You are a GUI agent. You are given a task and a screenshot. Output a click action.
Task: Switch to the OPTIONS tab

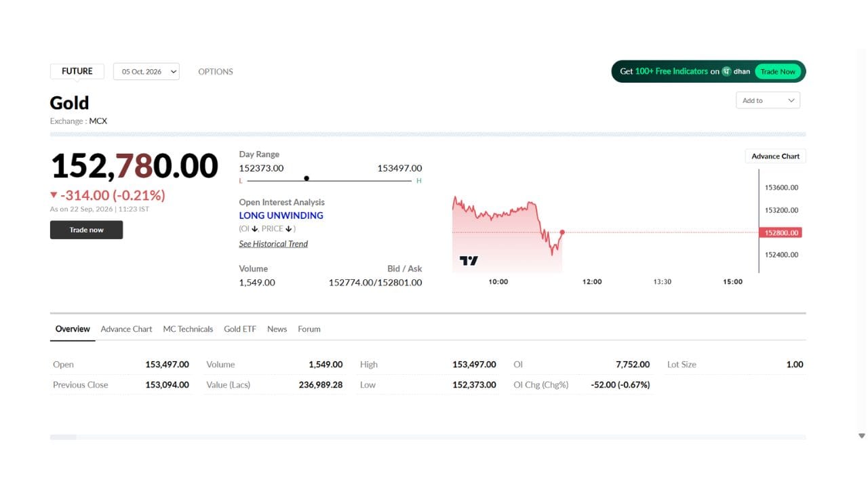pyautogui.click(x=216, y=71)
